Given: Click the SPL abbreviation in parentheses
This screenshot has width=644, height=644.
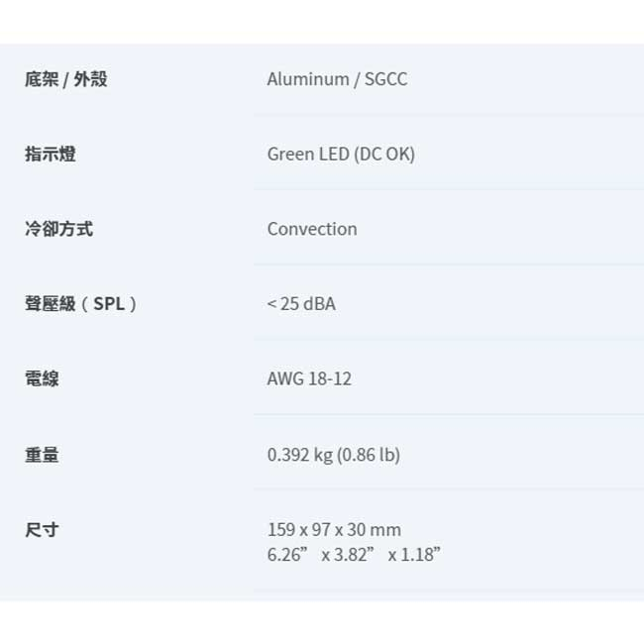Looking at the screenshot, I should coord(109,304).
